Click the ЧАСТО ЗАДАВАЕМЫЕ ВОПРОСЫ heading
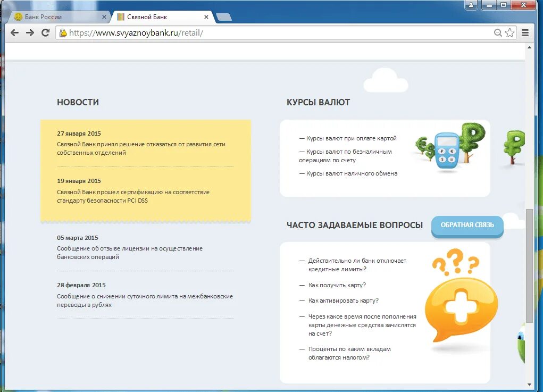 pyautogui.click(x=355, y=225)
